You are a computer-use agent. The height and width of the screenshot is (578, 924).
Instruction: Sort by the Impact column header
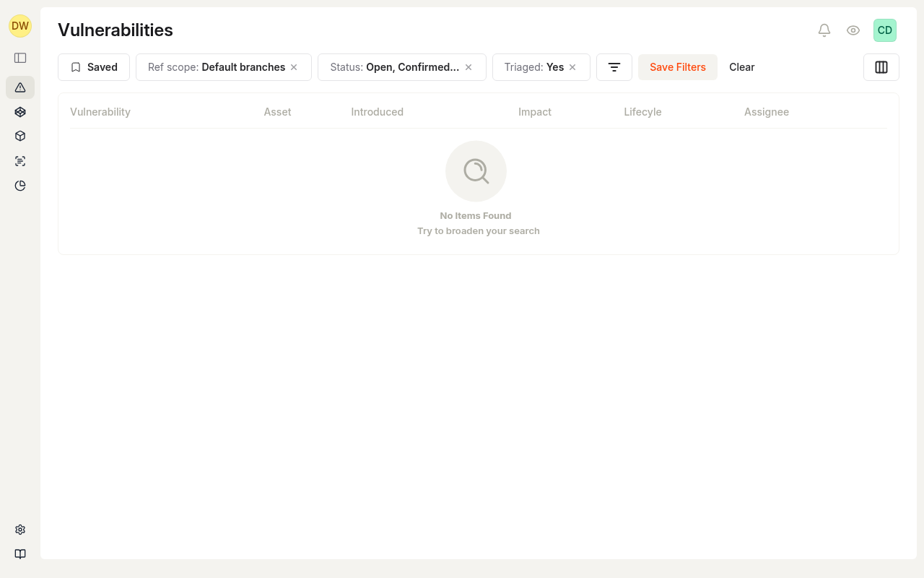click(535, 112)
